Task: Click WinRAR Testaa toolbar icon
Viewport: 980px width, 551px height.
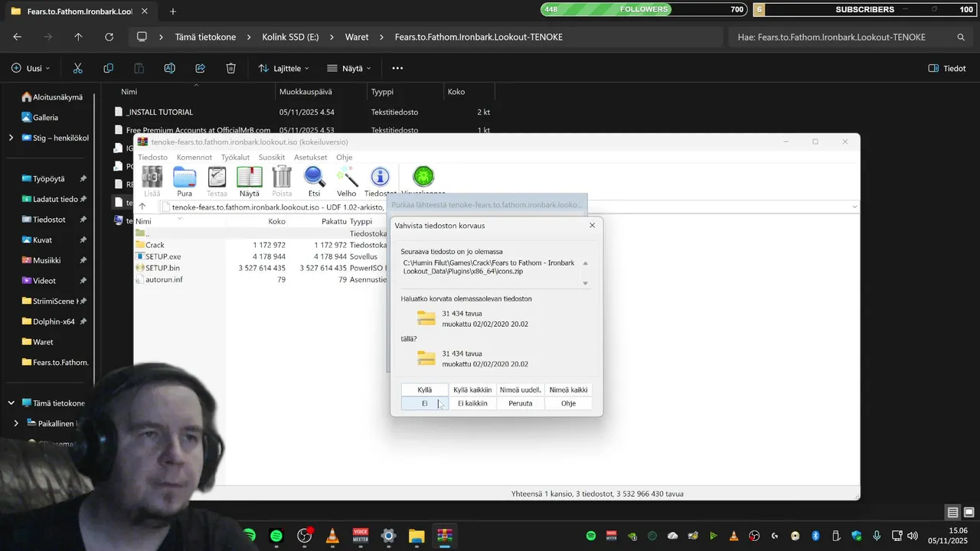Action: 217,182
